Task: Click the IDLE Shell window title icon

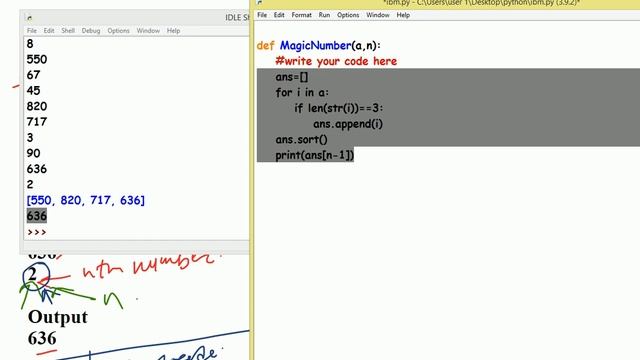Action: click(29, 18)
